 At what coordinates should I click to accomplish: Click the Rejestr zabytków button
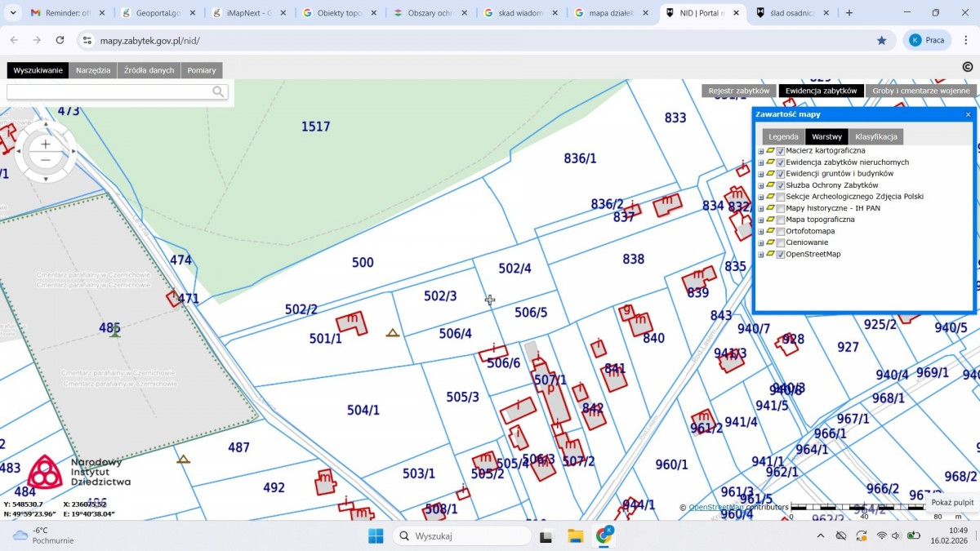(738, 91)
